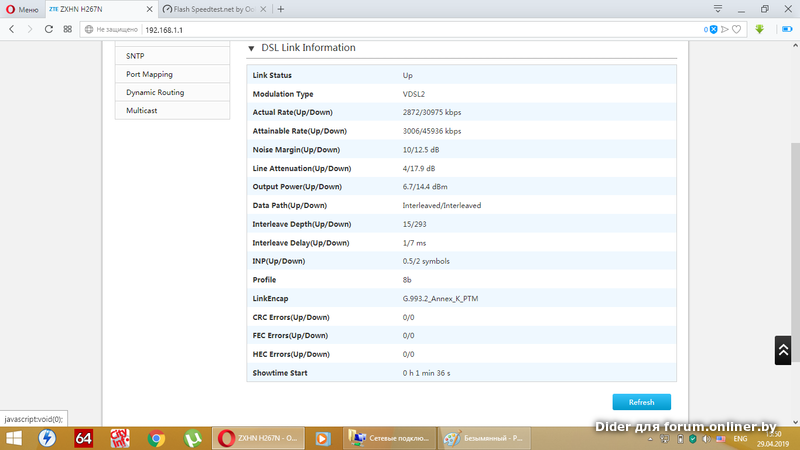Open Google Chrome from the taskbar
This screenshot has width=800, height=450.
tap(155, 438)
